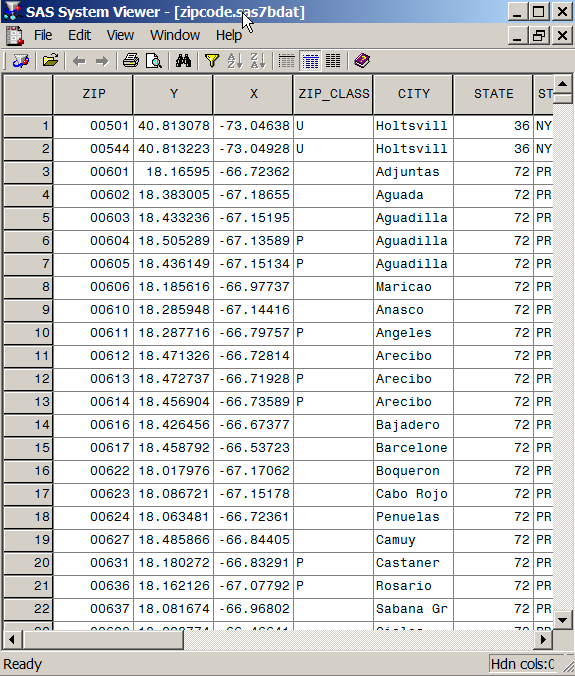Toggle the dotted table view button
The height and width of the screenshot is (676, 575).
tap(287, 61)
